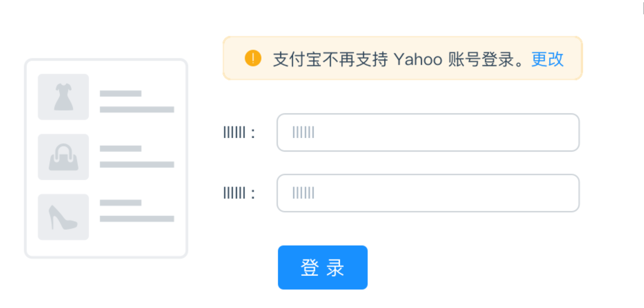Select the long gray line beside the high heel
The height and width of the screenshot is (308, 644).
coord(137,219)
